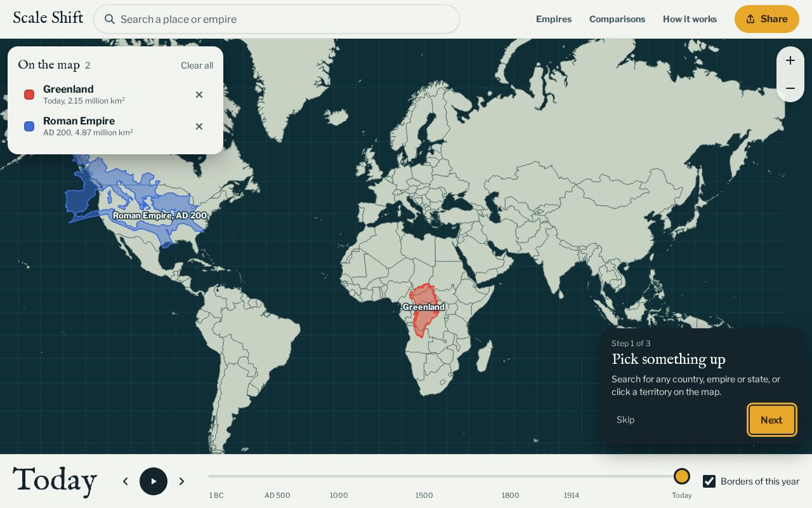Zoom in on the map

click(790, 60)
